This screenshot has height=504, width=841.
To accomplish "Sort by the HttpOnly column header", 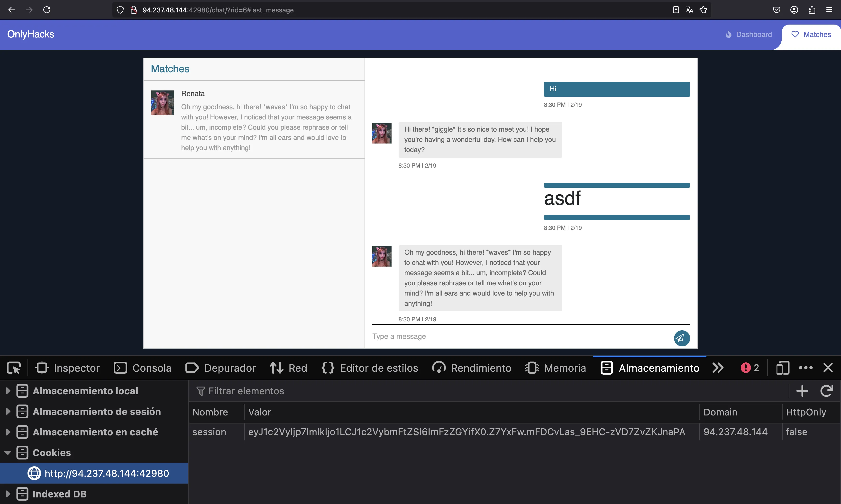I will (812, 412).
